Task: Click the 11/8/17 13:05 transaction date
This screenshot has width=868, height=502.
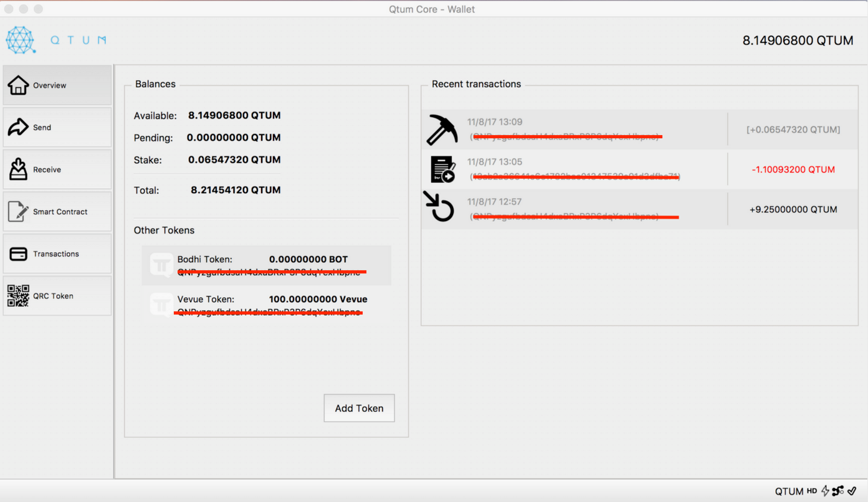Action: [x=495, y=162]
